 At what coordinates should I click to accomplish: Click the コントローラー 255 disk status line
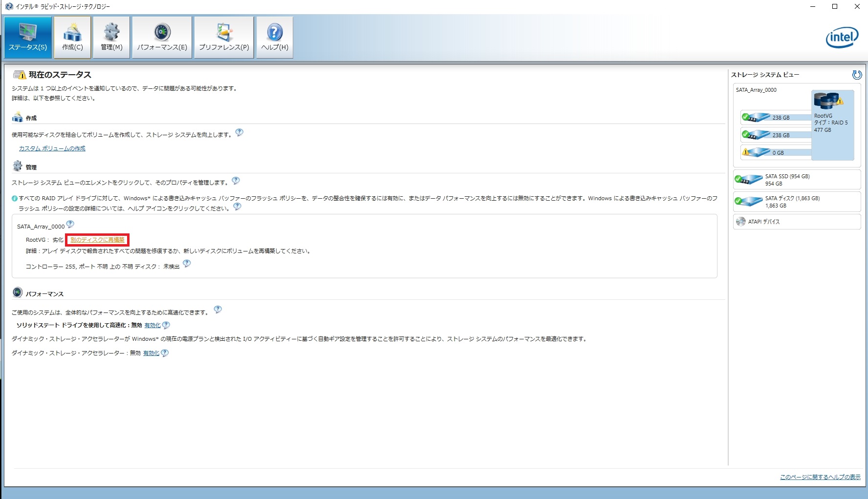pyautogui.click(x=103, y=267)
